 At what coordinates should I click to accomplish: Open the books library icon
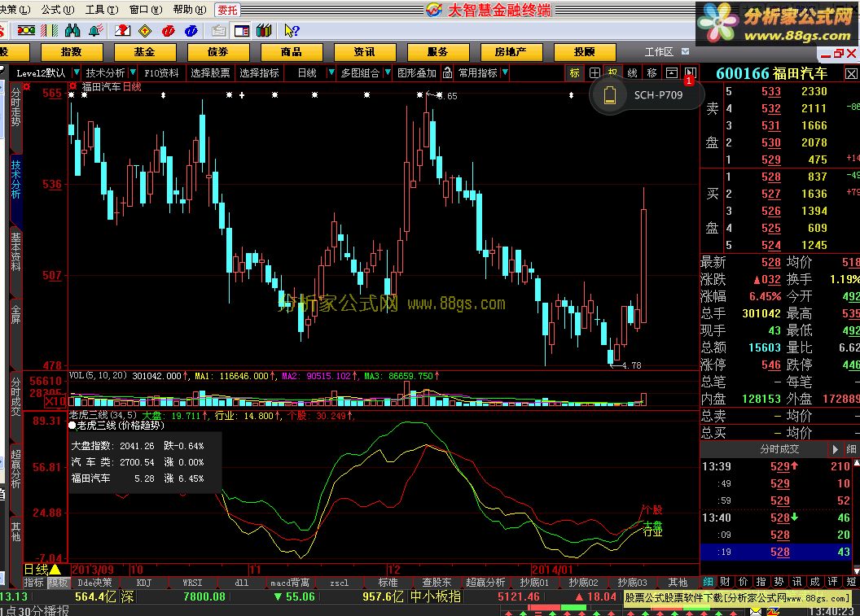(265, 31)
